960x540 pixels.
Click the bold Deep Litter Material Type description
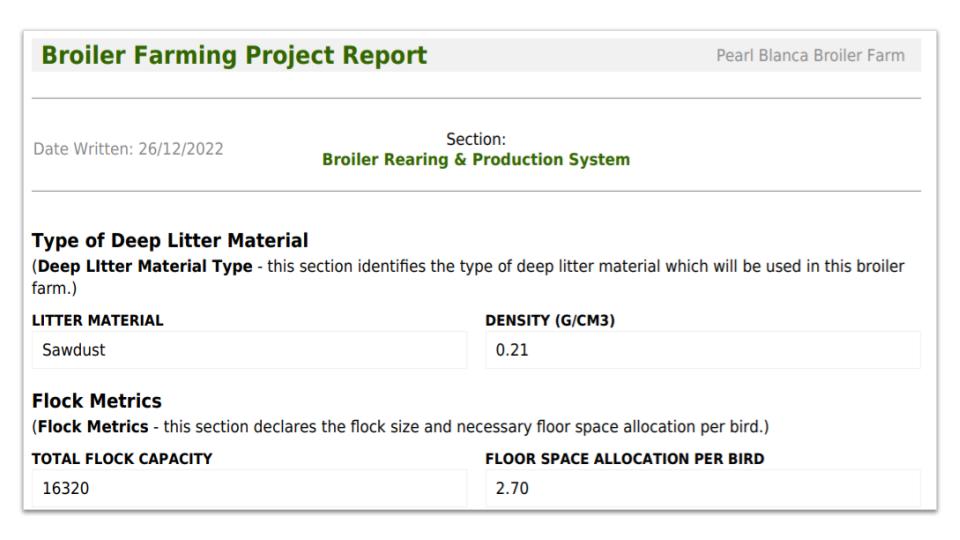click(x=145, y=267)
